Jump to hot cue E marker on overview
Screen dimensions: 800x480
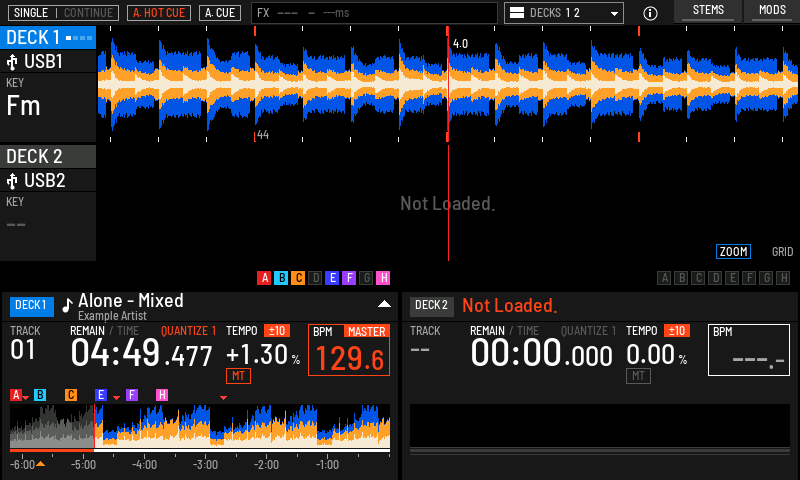101,395
